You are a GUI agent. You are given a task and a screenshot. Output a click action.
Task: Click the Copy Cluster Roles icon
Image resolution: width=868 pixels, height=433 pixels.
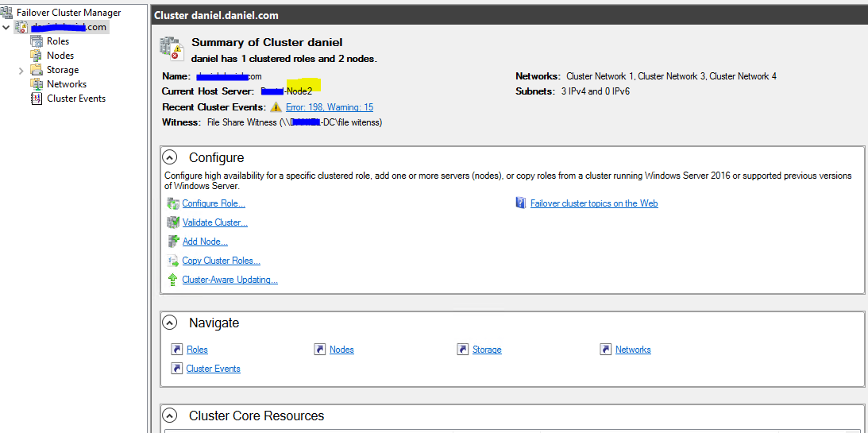pyautogui.click(x=172, y=261)
